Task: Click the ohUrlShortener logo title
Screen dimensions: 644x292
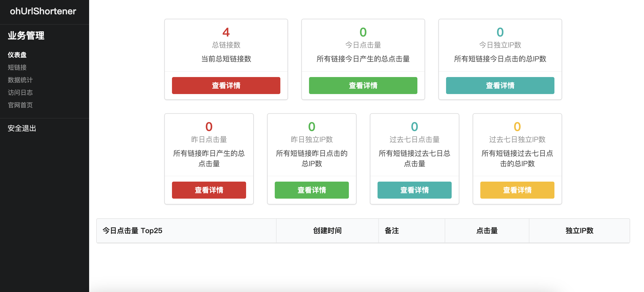Action: click(x=43, y=11)
